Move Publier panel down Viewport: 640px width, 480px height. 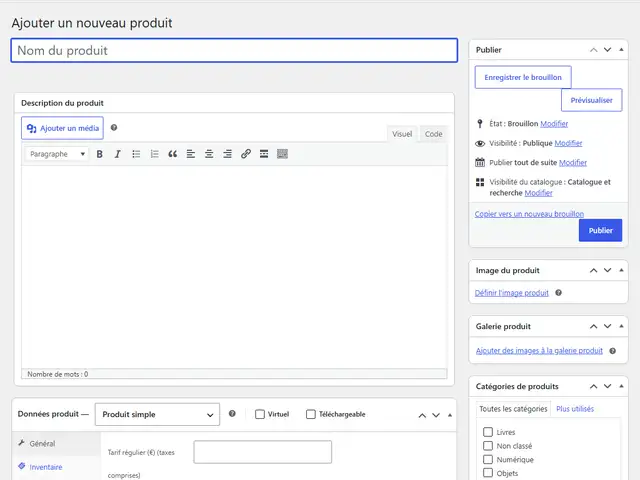[607, 50]
